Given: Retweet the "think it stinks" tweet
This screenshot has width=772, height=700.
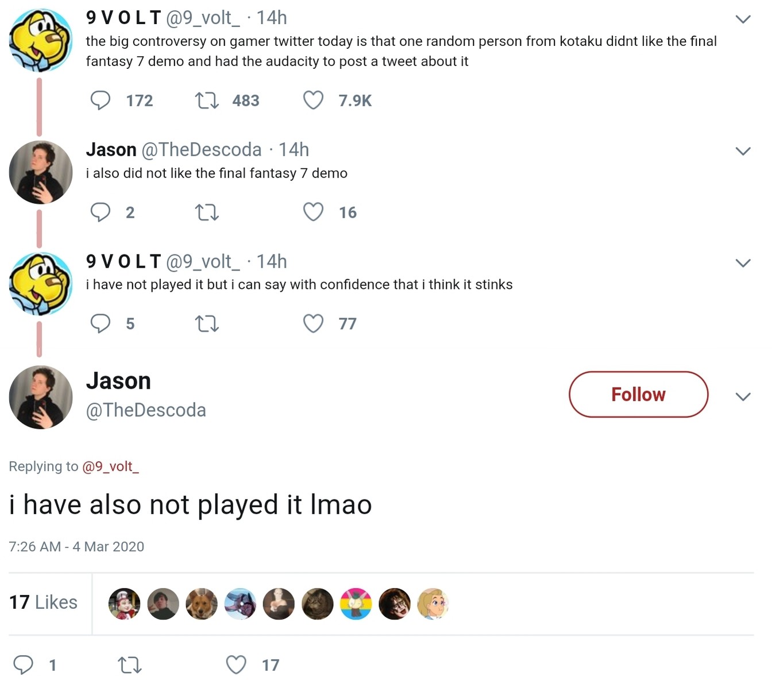Looking at the screenshot, I should [x=207, y=324].
